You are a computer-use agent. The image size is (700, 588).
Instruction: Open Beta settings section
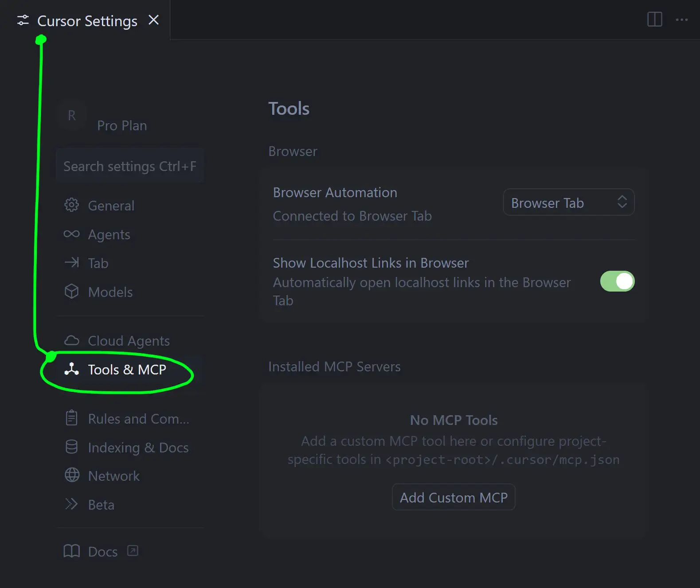pos(101,505)
